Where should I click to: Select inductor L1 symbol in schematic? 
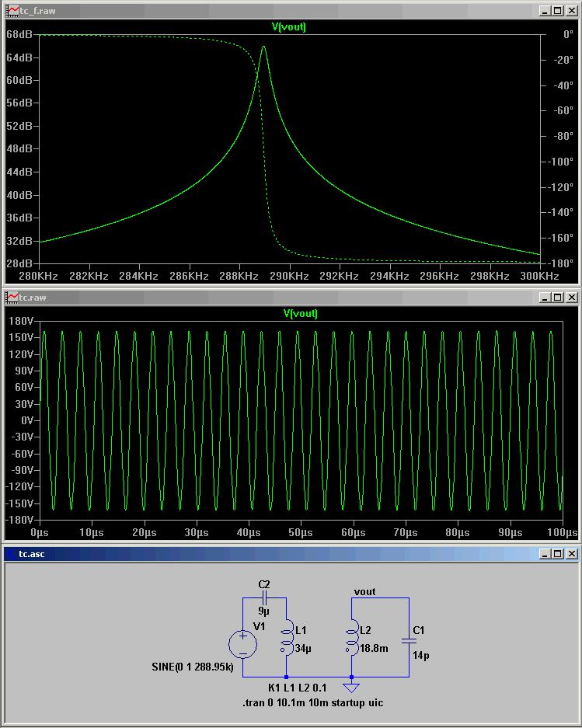coord(287,637)
